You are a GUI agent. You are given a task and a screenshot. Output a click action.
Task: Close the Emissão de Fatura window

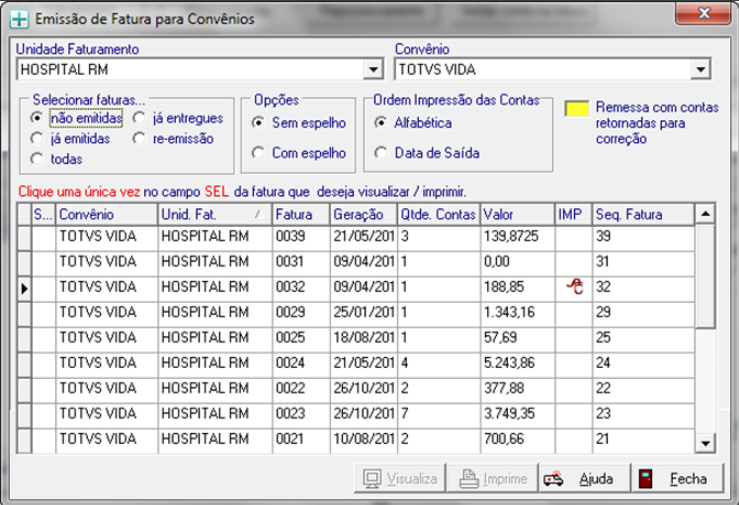tap(703, 13)
